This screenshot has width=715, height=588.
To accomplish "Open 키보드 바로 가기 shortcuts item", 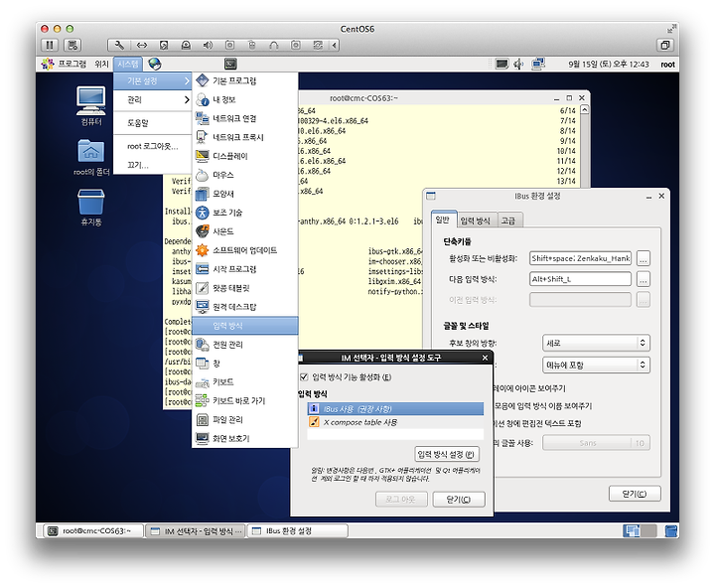I will coord(245,400).
